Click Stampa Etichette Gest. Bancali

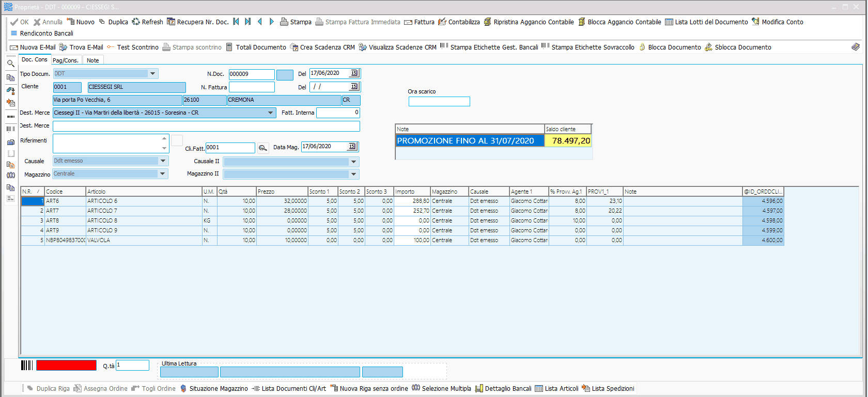(x=489, y=47)
